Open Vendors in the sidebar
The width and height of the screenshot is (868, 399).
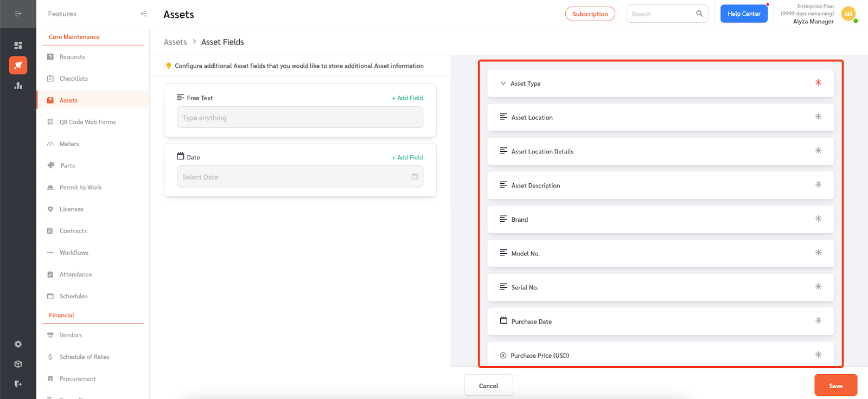click(x=71, y=335)
